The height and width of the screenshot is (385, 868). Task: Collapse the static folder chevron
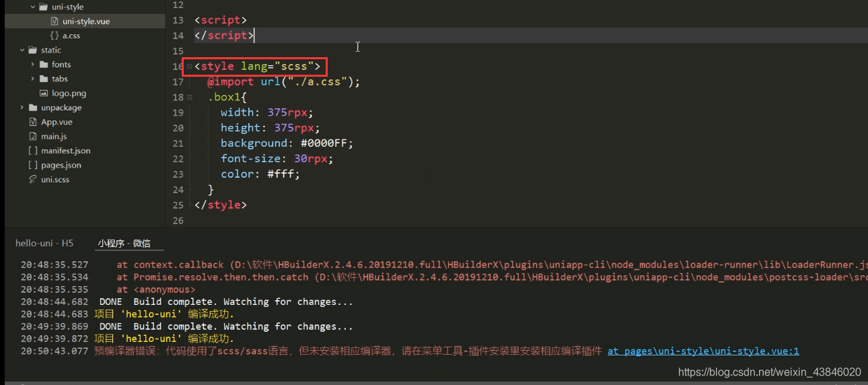(22, 50)
